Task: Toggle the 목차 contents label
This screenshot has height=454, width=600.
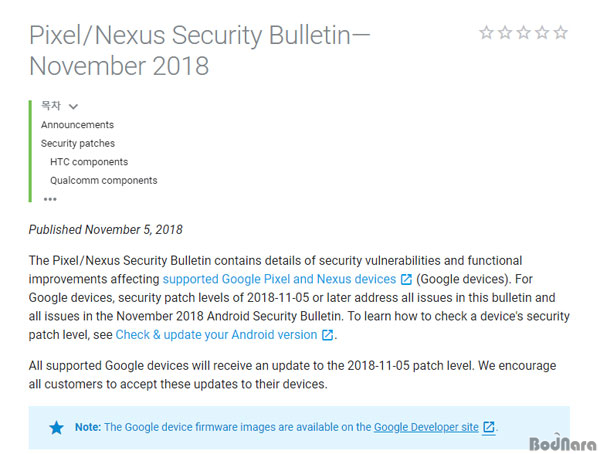Action: tap(51, 105)
